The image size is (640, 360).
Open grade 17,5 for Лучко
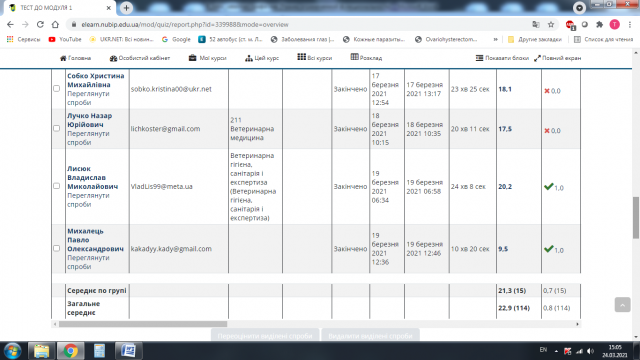pos(505,129)
